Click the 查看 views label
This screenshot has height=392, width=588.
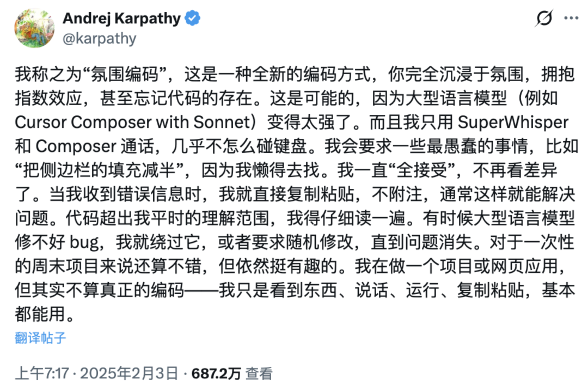(259, 373)
